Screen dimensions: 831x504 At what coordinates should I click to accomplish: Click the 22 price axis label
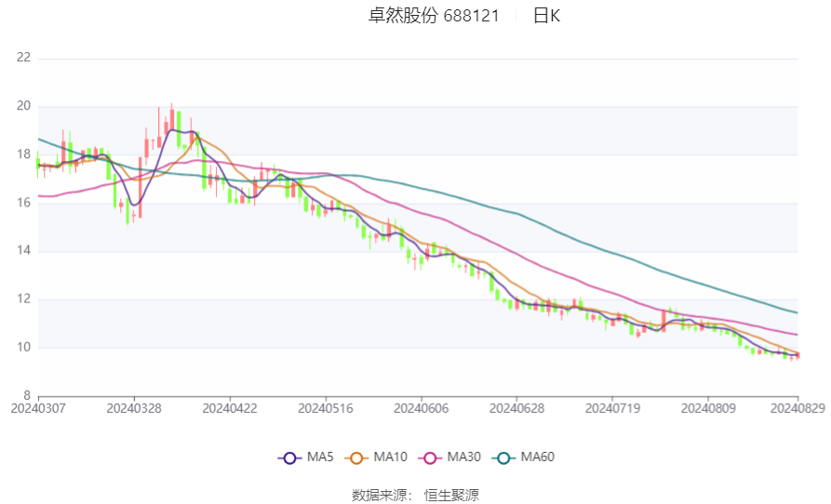[x=24, y=57]
